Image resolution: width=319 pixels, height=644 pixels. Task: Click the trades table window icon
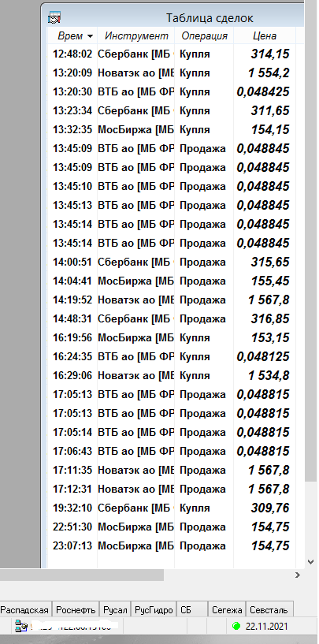(x=54, y=18)
